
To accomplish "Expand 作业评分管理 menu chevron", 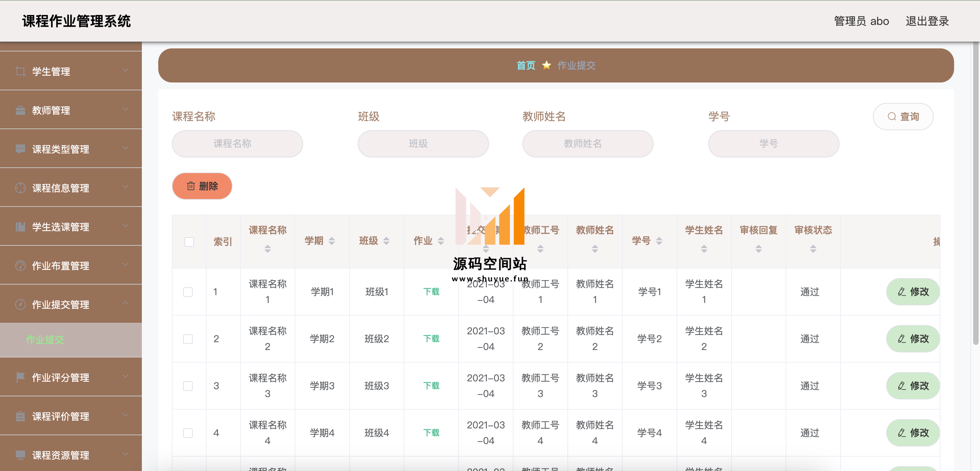I will click(125, 376).
